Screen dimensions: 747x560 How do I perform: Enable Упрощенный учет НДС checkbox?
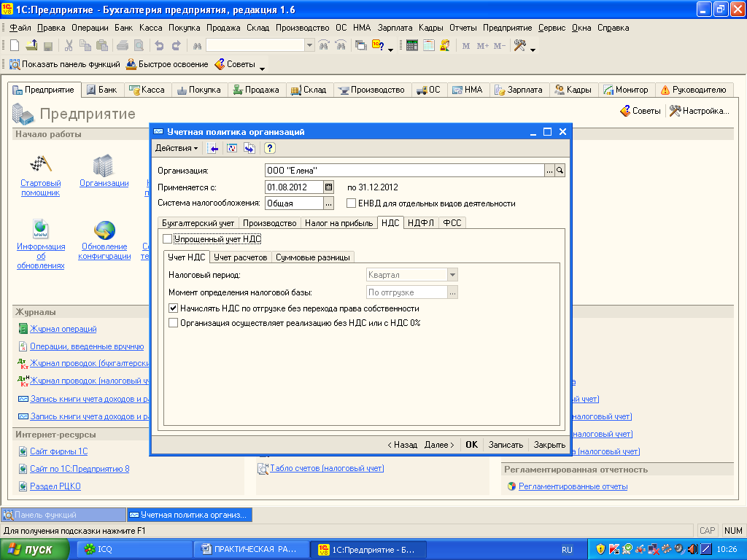coord(167,239)
